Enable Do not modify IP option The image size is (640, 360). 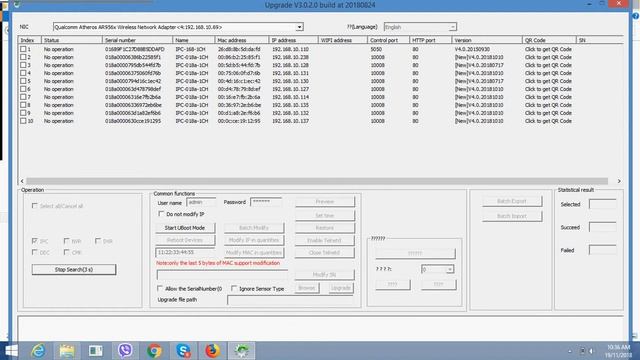coord(161,213)
